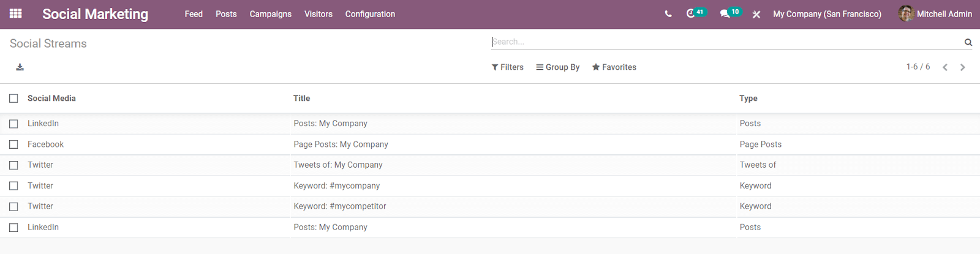Click the debug tools cross icon
This screenshot has height=254, width=980.
(x=756, y=14)
